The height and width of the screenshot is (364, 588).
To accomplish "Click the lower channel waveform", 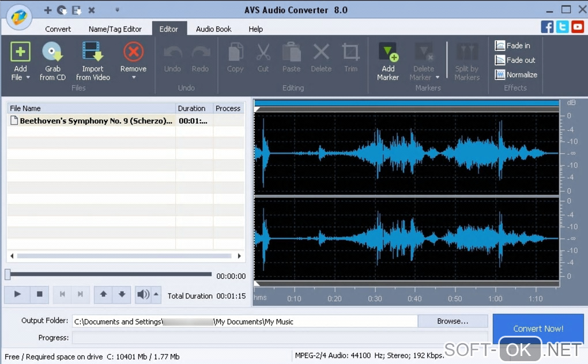I will click(406, 238).
